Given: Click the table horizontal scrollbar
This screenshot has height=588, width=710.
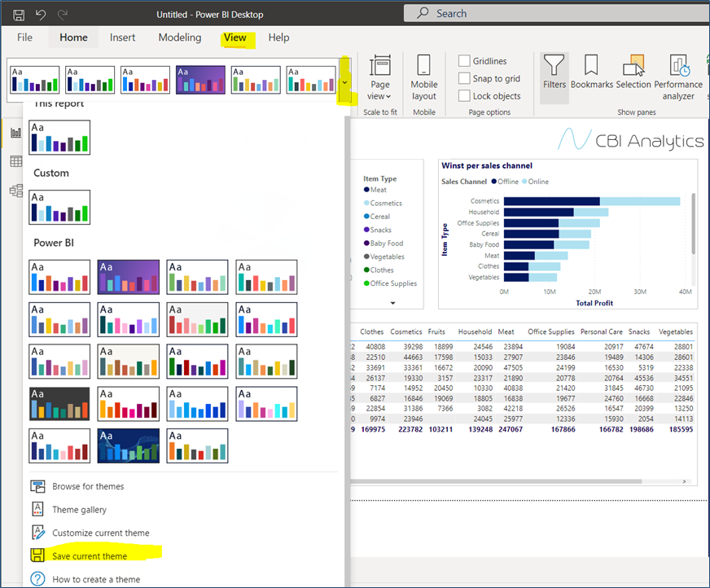Looking at the screenshot, I should [496, 481].
